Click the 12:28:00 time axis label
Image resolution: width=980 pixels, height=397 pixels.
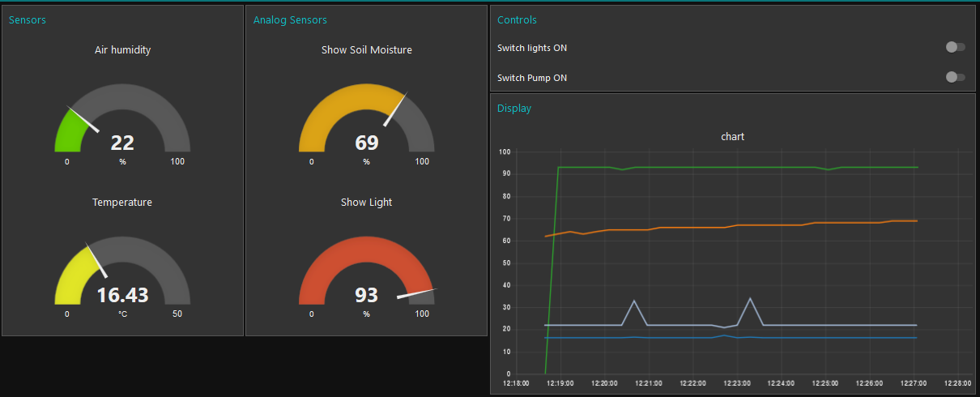(958, 383)
